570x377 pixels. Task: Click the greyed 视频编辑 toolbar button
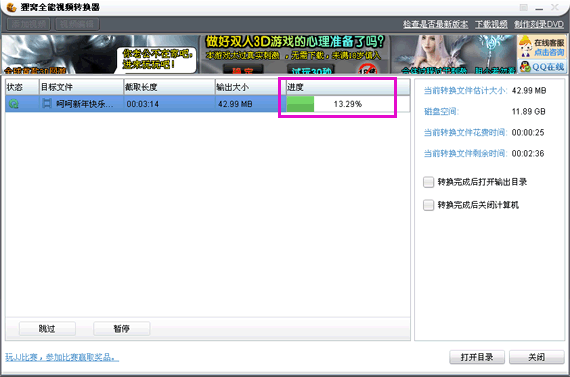[x=77, y=24]
